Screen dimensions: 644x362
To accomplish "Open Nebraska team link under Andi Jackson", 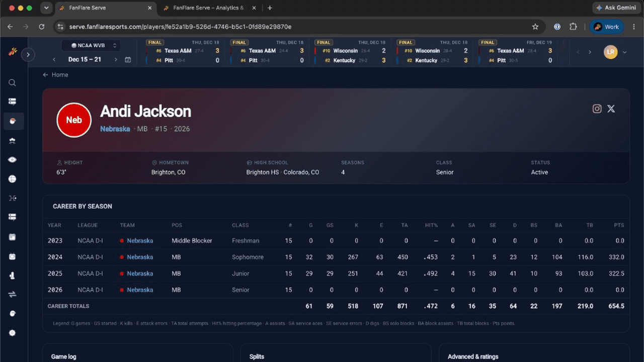I will point(115,129).
